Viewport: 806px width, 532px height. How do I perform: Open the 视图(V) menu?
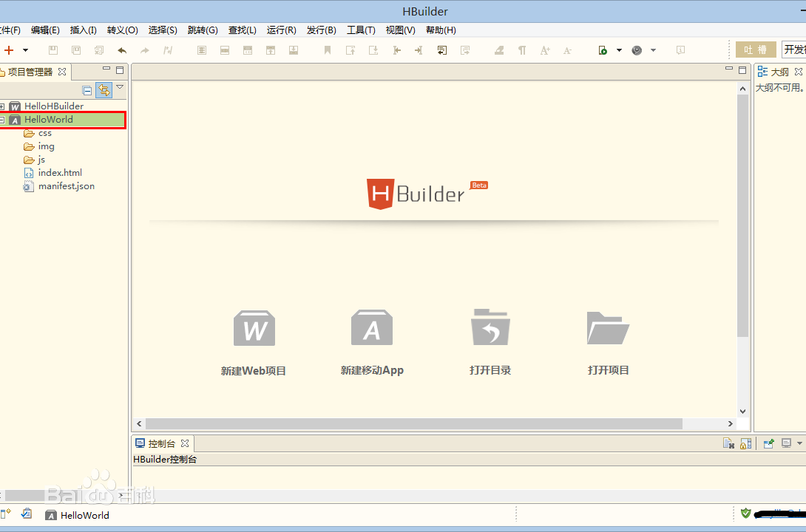click(x=401, y=30)
